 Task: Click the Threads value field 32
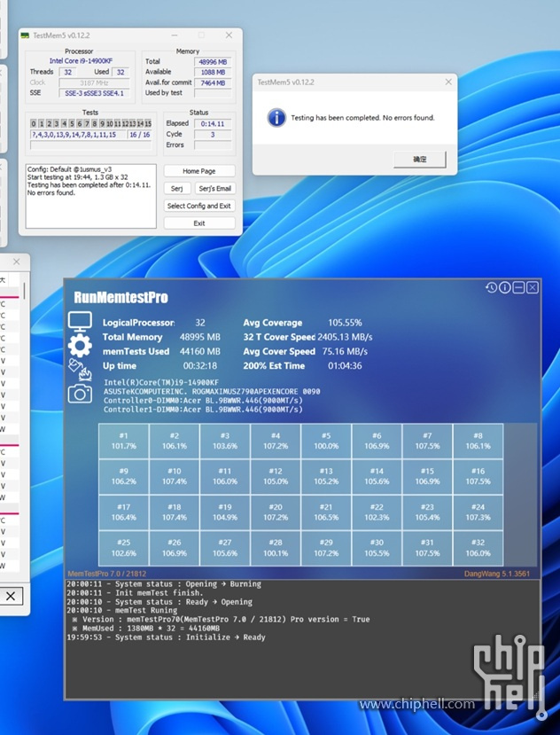(68, 72)
